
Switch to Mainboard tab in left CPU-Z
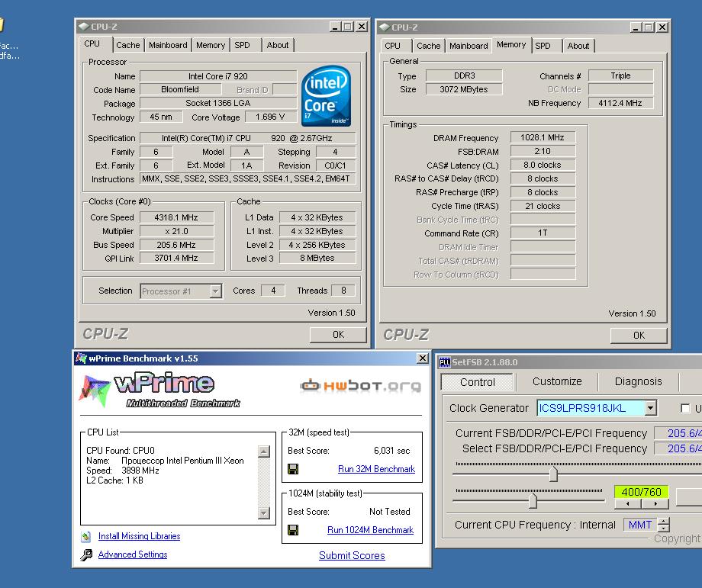(168, 45)
